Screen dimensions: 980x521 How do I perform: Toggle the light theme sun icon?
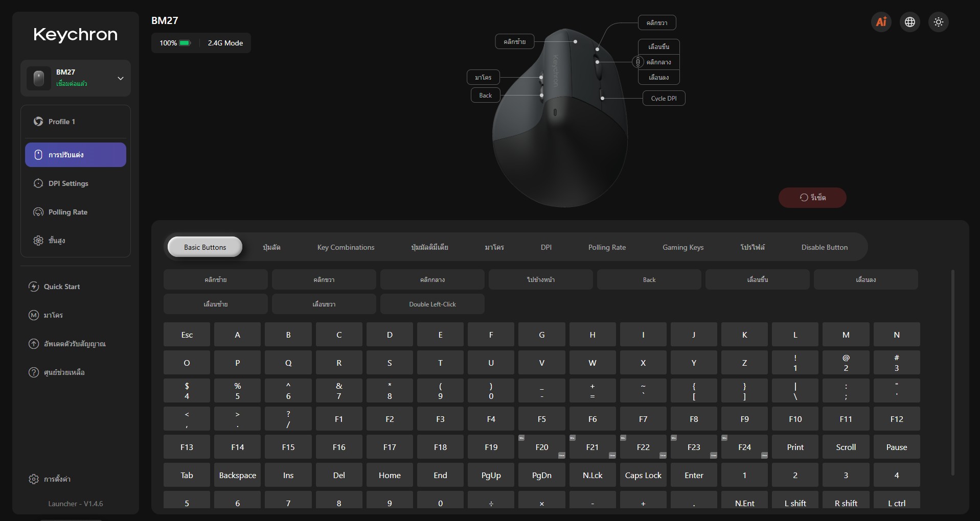point(939,22)
